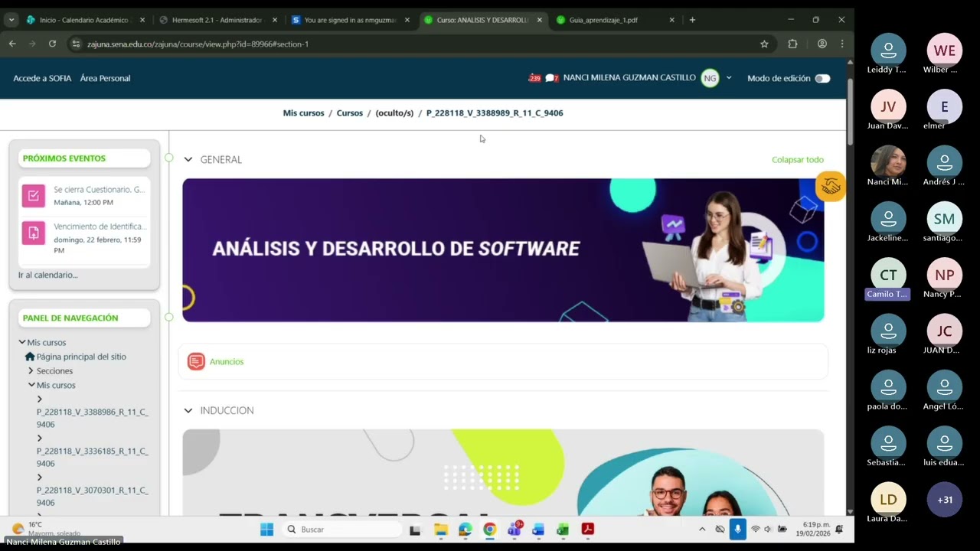Expand the chevron above P_228118_V_3388986 course
This screenshot has height=551, width=980.
40,399
